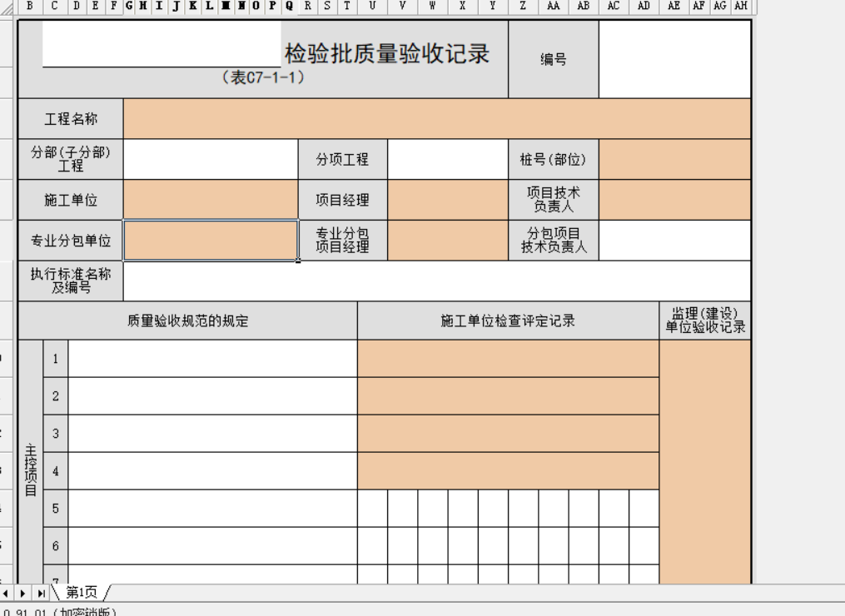Click the input cell beside 分项工程
The height and width of the screenshot is (616, 845).
click(x=448, y=160)
